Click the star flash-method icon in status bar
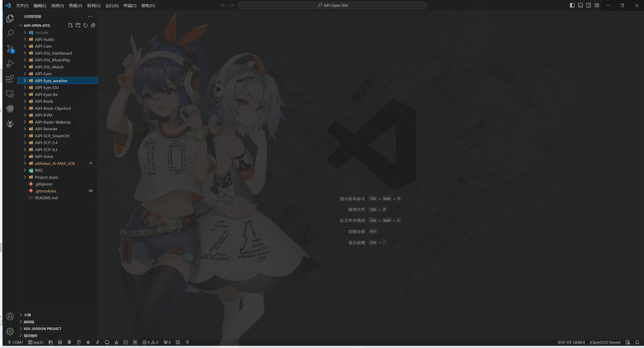The width and height of the screenshot is (644, 348). pyautogui.click(x=88, y=342)
